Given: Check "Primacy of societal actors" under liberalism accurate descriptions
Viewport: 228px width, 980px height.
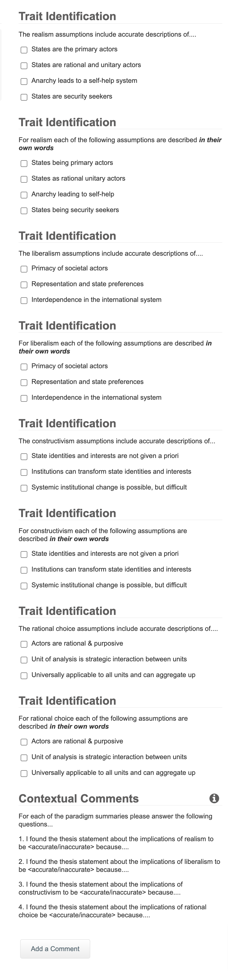Looking at the screenshot, I should coord(24,269).
